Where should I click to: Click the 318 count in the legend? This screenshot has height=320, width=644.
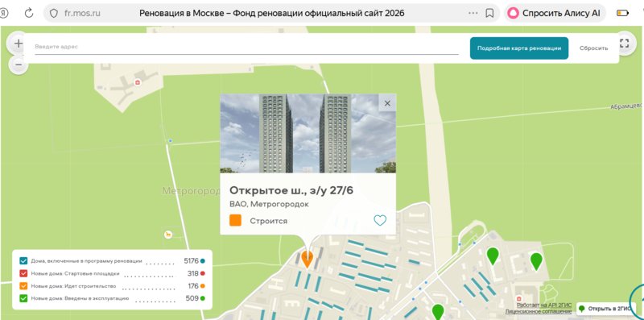(193, 273)
